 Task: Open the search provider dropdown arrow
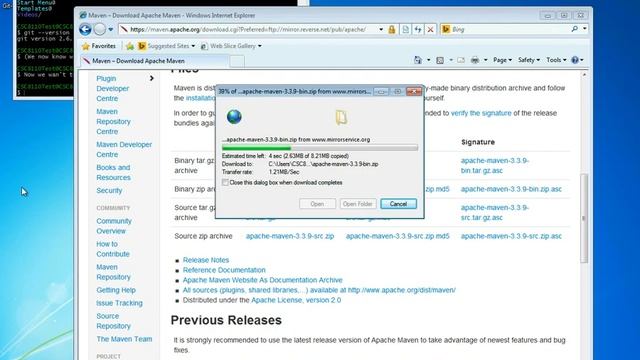tap(584, 29)
